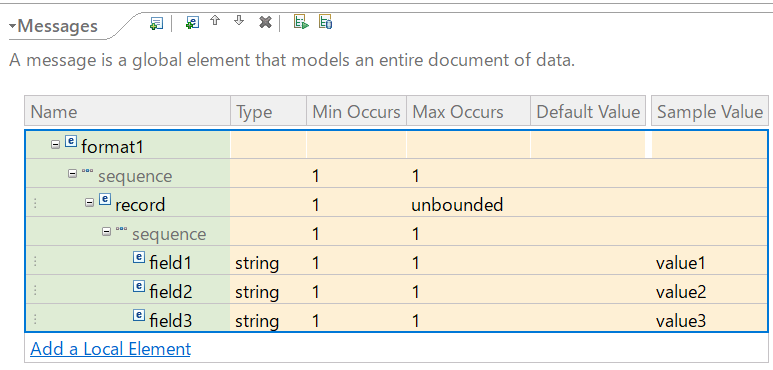Click the Default Value column header
The height and width of the screenshot is (370, 773).
[x=588, y=112]
